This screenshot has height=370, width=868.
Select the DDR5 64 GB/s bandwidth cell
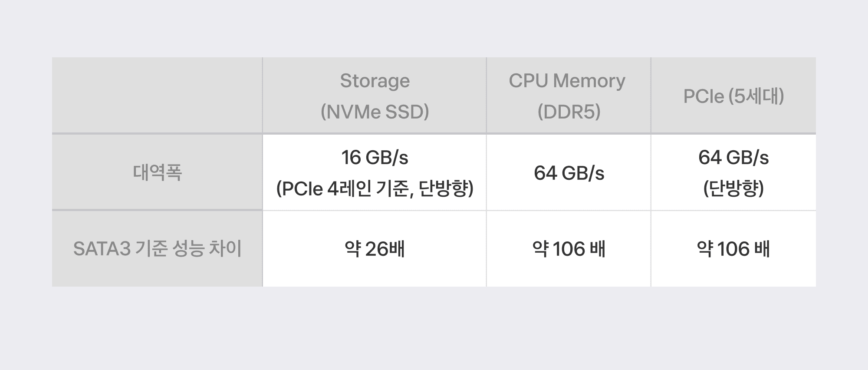click(x=569, y=173)
